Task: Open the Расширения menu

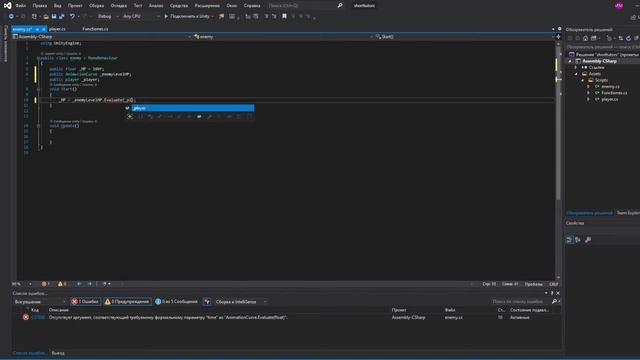Action: (x=207, y=6)
